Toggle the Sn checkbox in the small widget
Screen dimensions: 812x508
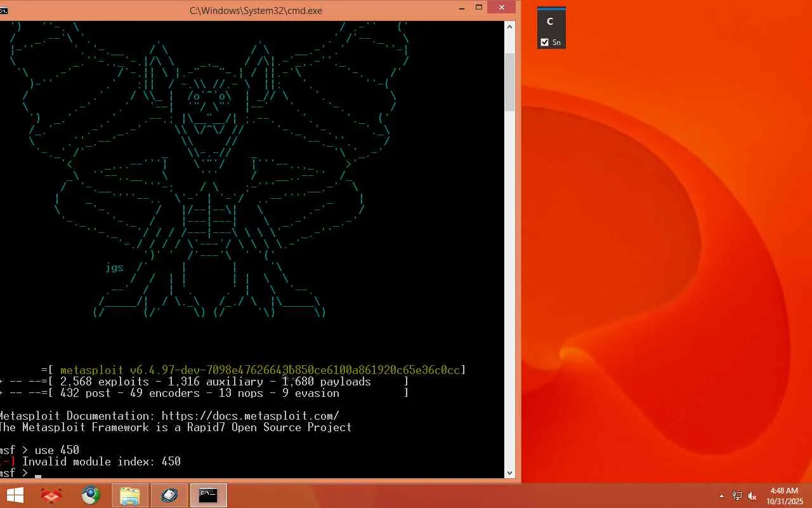click(544, 43)
